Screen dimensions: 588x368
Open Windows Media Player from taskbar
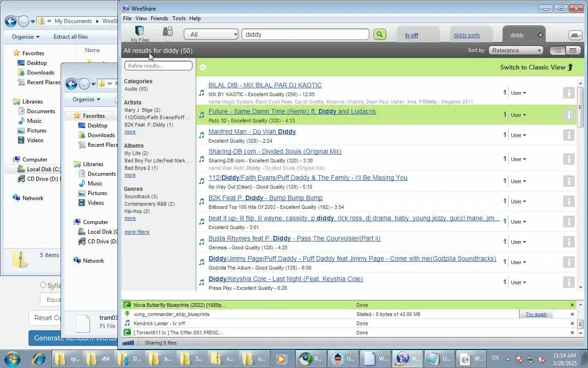[x=281, y=358]
